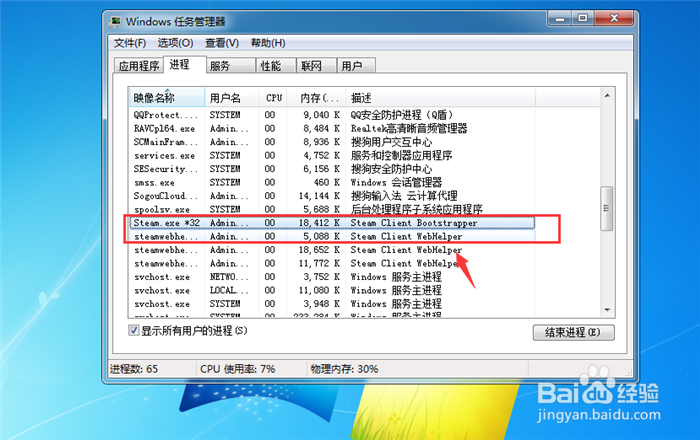700x440 pixels.
Task: Select the 进程 tab
Action: [x=185, y=64]
